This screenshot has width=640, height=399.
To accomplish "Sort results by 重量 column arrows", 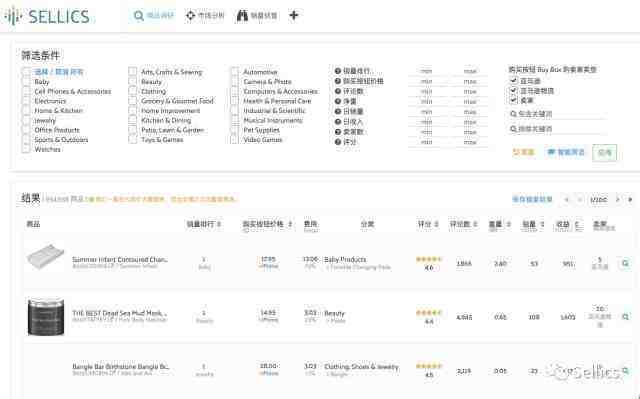I will click(509, 224).
